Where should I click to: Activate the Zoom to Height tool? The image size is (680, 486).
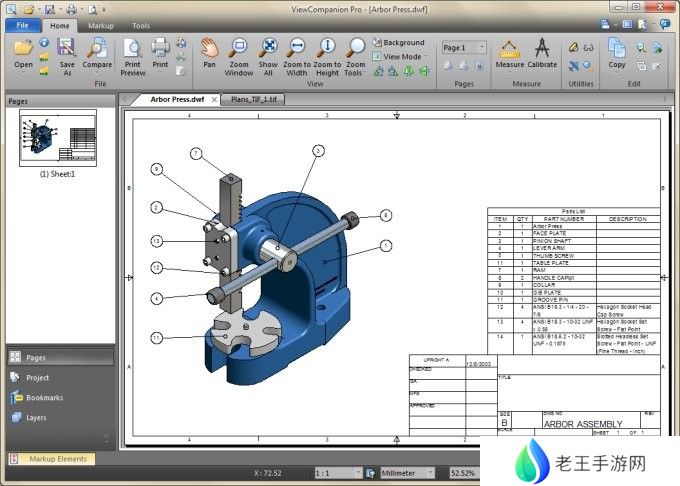327,53
